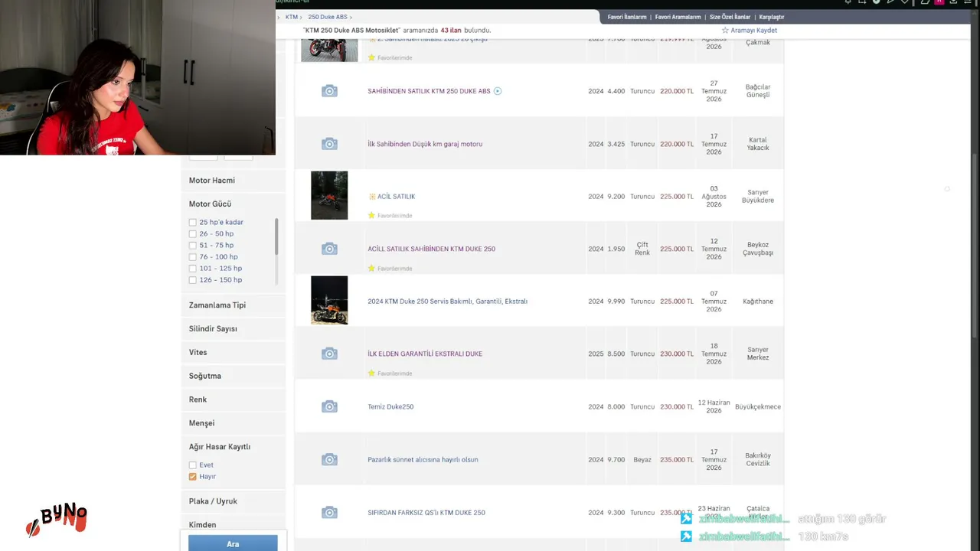This screenshot has width=980, height=551.
Task: Click camera placeholder for Temiz Duke250 listing
Action: (329, 406)
